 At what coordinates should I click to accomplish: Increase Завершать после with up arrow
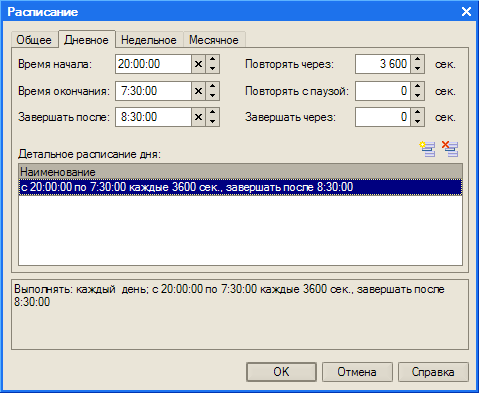[212, 113]
